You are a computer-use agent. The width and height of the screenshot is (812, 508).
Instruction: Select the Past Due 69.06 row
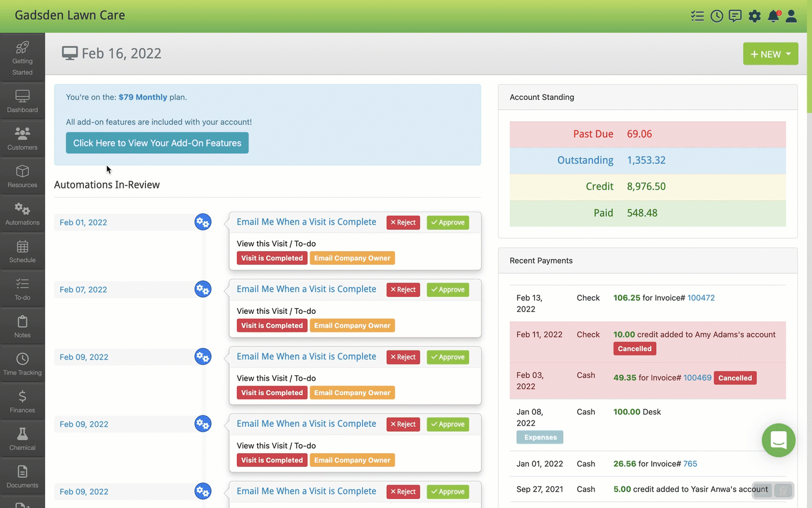648,134
